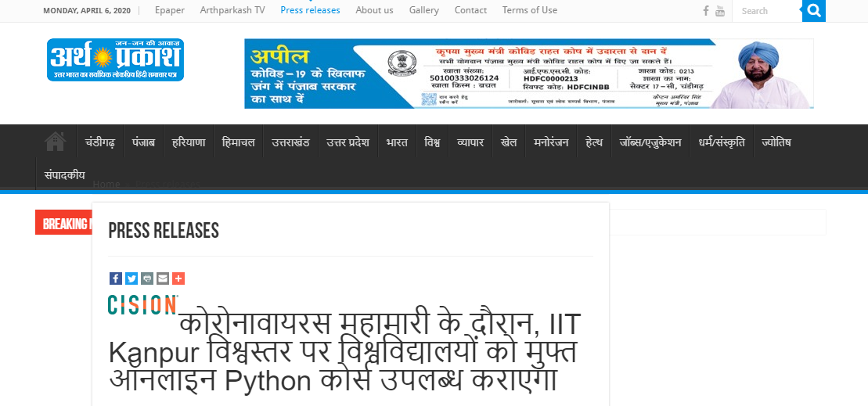Click the Arth Prakash site logo
This screenshot has height=406, width=868.
click(115, 59)
